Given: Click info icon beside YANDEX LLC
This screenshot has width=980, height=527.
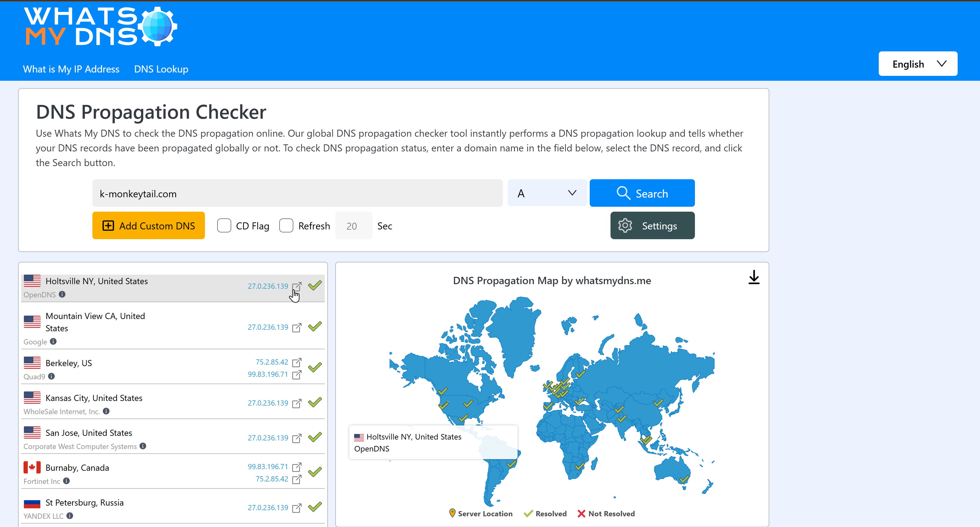Looking at the screenshot, I should click(70, 516).
